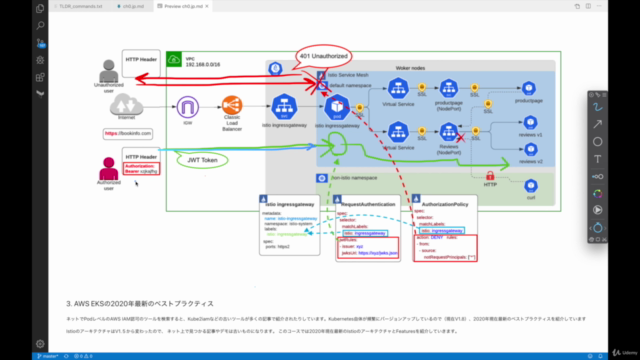The width and height of the screenshot is (640, 360).
Task: Click the RequestAuthentication spec card title
Action: 368,204
